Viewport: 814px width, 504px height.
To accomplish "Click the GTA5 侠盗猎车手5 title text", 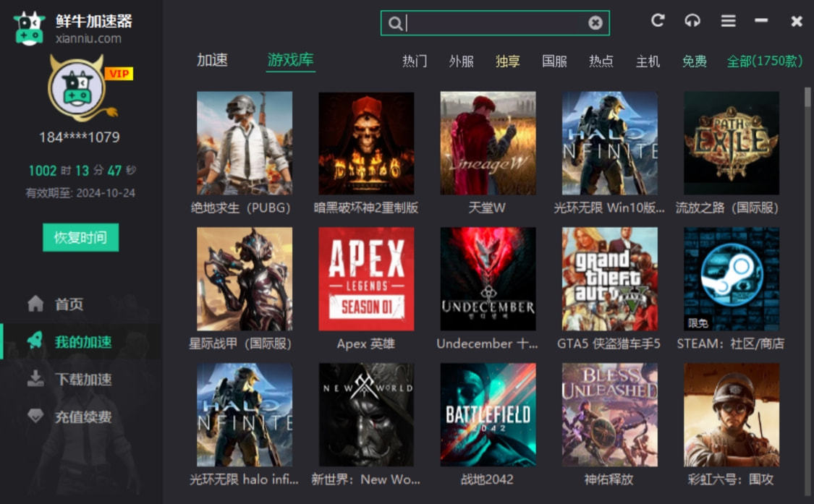I will pos(609,343).
